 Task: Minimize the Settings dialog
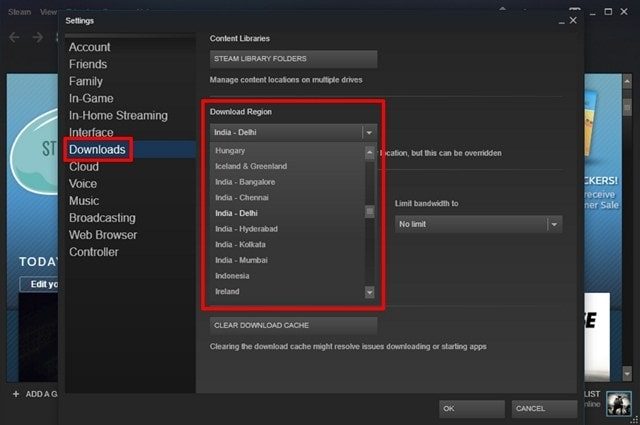click(562, 22)
